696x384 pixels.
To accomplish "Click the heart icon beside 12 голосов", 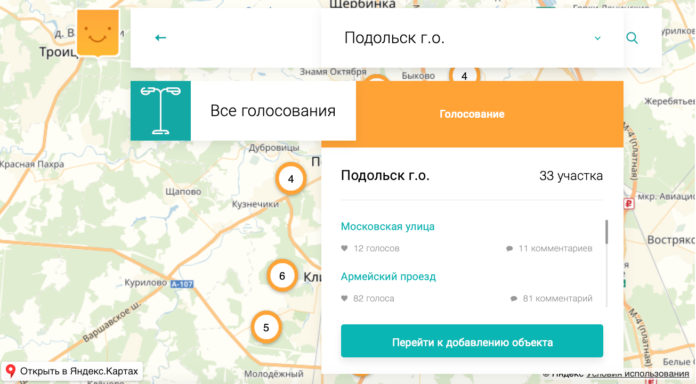I will point(344,248).
